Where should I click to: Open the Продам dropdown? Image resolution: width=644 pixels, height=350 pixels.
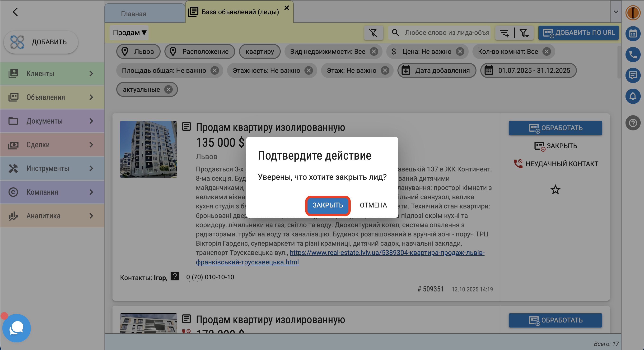pos(129,33)
